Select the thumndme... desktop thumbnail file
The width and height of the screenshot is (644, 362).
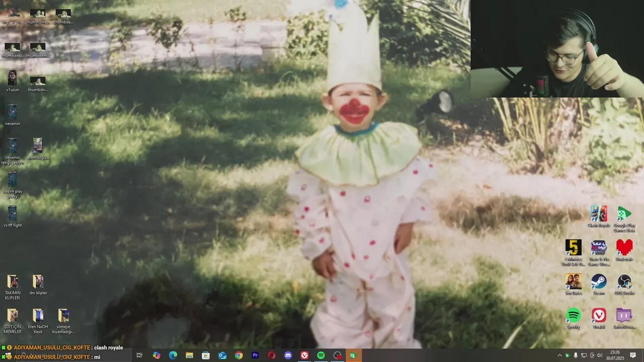point(38,16)
